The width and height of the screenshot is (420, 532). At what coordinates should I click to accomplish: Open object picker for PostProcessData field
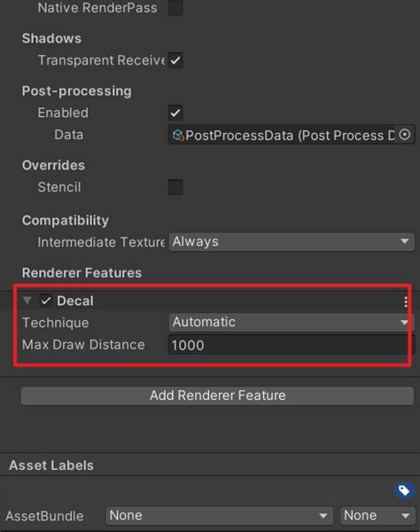(405, 135)
